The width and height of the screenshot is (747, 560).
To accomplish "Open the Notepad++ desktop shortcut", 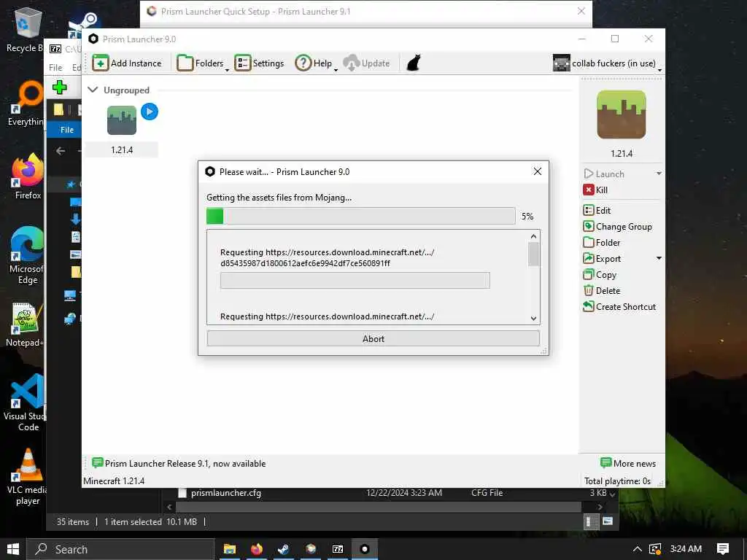I will [x=25, y=324].
